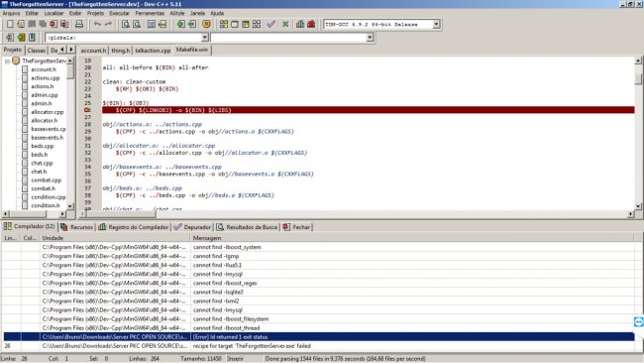Open the (globals) scope dropdown
The image size is (644, 363).
204,38
